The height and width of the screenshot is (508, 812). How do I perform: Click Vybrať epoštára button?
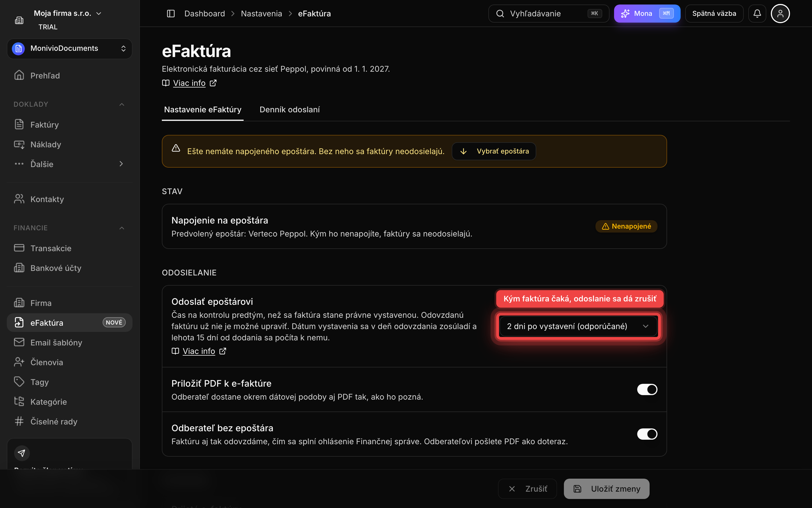pyautogui.click(x=494, y=151)
